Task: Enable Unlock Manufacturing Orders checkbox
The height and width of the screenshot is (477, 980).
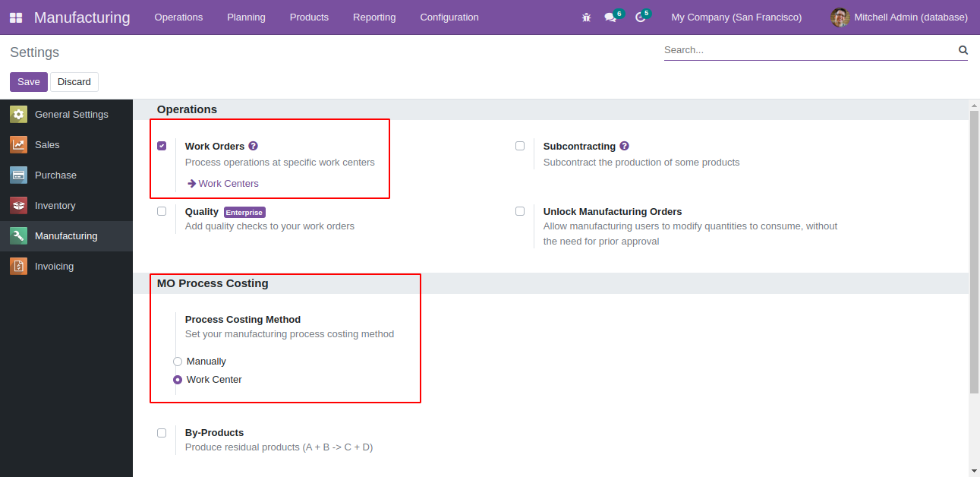Action: 520,211
